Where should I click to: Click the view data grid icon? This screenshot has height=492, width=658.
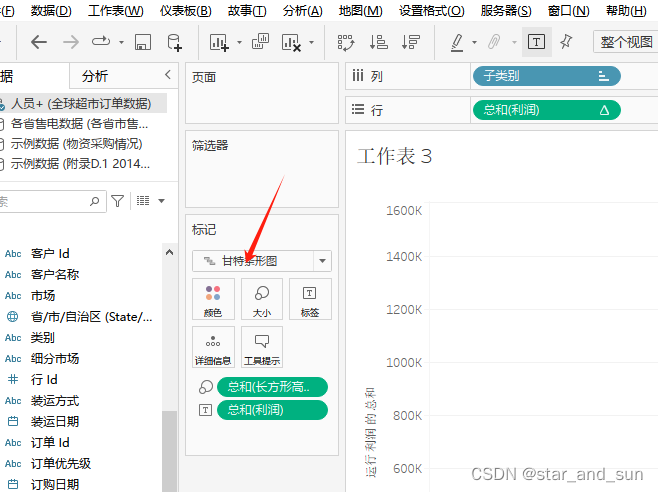tap(143, 201)
